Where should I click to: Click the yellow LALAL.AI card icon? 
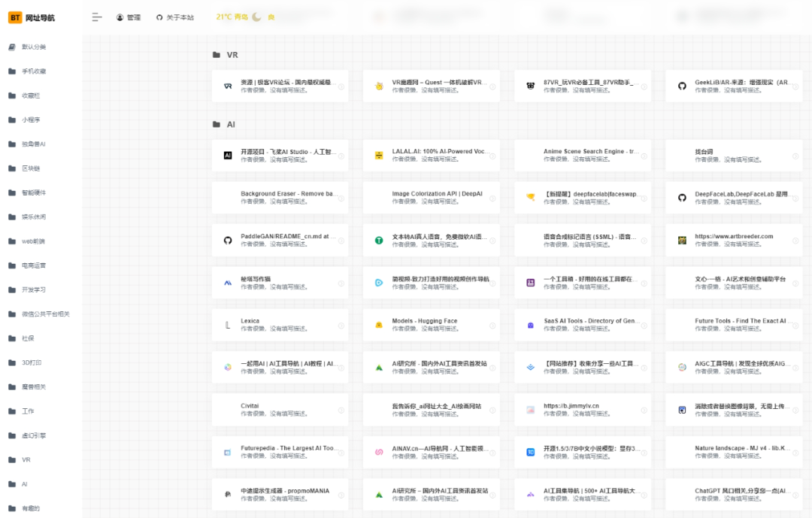tap(379, 156)
